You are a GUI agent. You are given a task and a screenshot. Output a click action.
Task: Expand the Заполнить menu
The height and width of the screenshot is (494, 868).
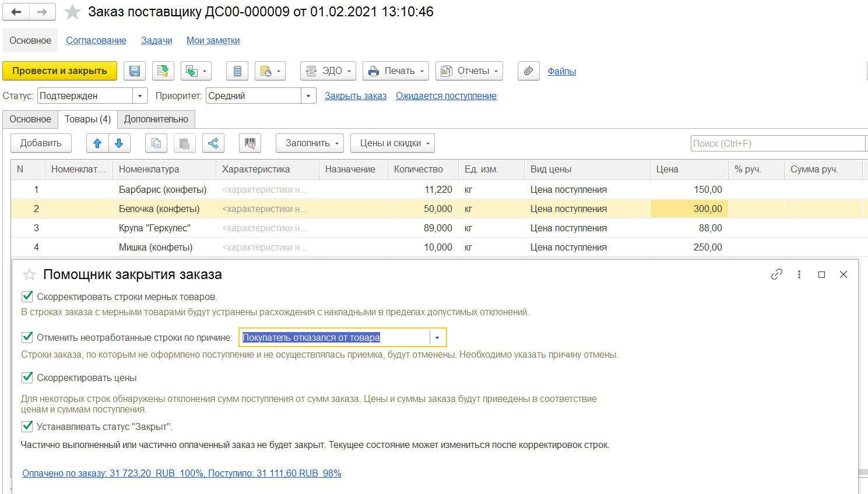(310, 143)
